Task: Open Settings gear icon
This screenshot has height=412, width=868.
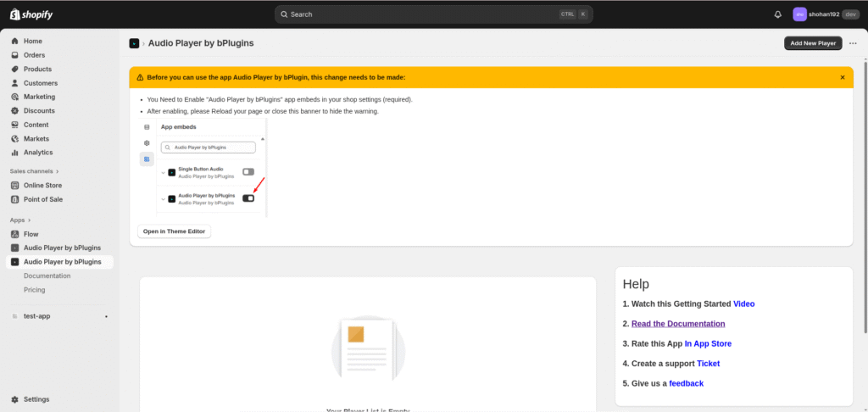Action: pyautogui.click(x=15, y=399)
